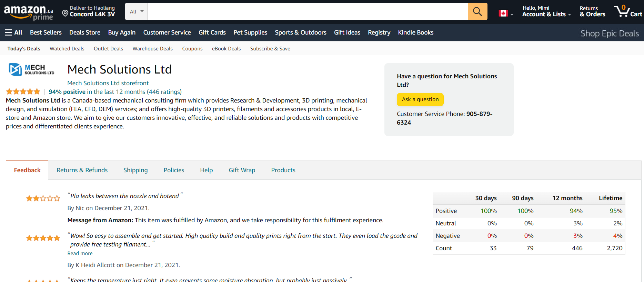The image size is (644, 282).
Task: Click the 30 days column header
Action: pos(486,198)
